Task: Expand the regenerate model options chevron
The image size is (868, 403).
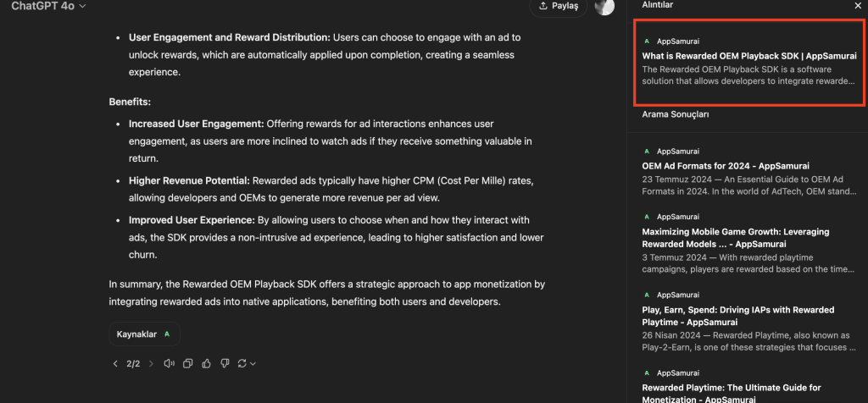Action: coord(253,363)
